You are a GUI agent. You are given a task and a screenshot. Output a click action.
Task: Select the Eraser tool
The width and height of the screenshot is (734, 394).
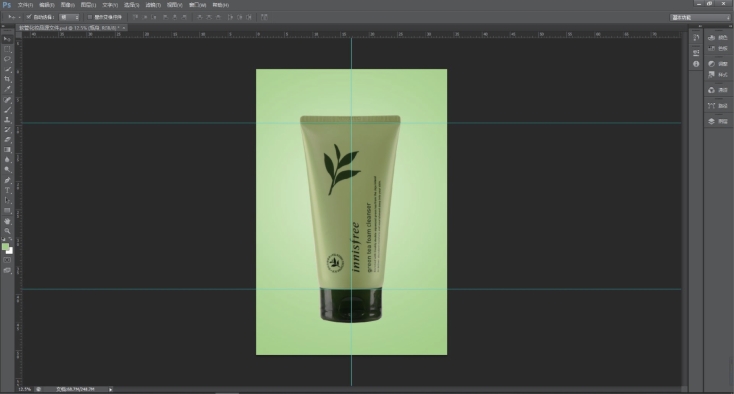(x=7, y=140)
